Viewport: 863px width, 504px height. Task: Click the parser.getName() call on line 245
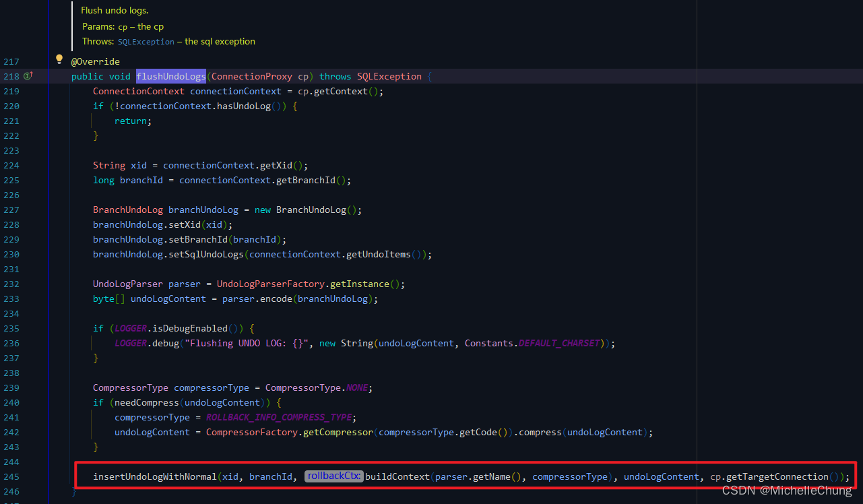coord(478,476)
